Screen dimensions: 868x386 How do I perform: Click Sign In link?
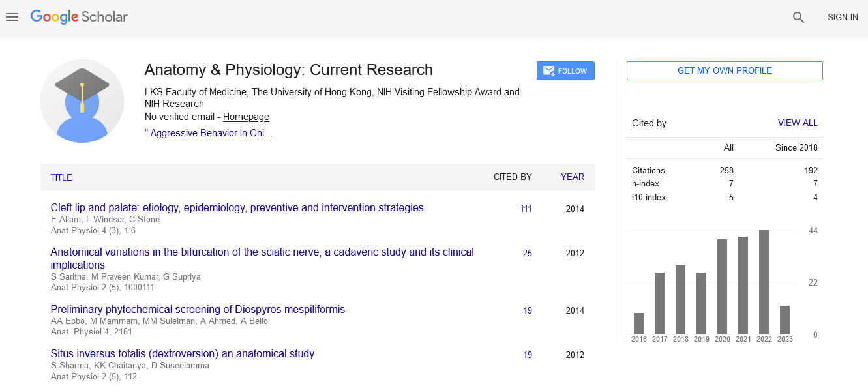(x=842, y=18)
